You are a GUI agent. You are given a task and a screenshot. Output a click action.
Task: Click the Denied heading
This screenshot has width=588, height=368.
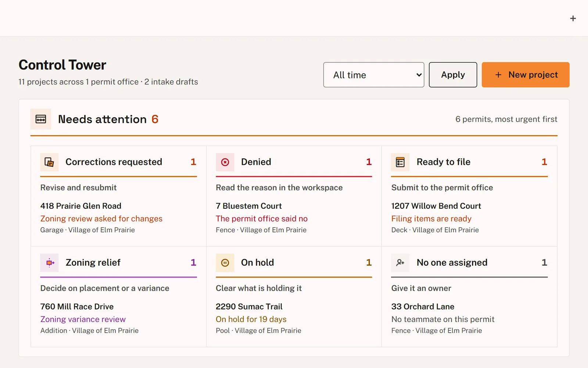tap(256, 162)
